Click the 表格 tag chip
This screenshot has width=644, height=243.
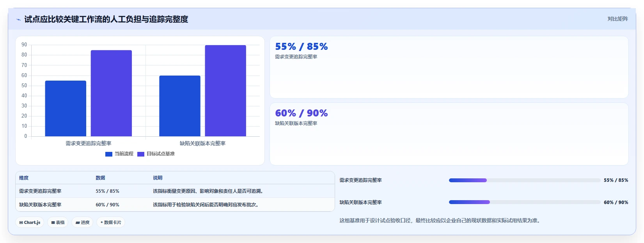pyautogui.click(x=58, y=222)
